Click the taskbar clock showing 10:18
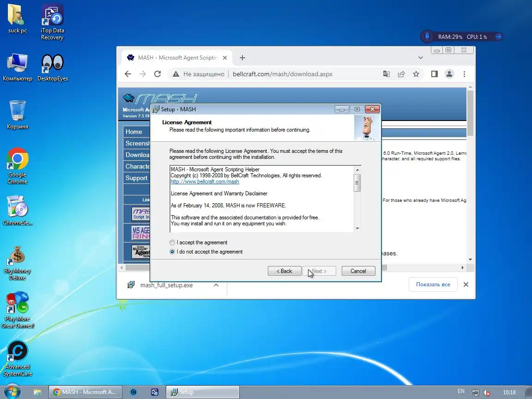The width and height of the screenshot is (532, 399). (509, 392)
